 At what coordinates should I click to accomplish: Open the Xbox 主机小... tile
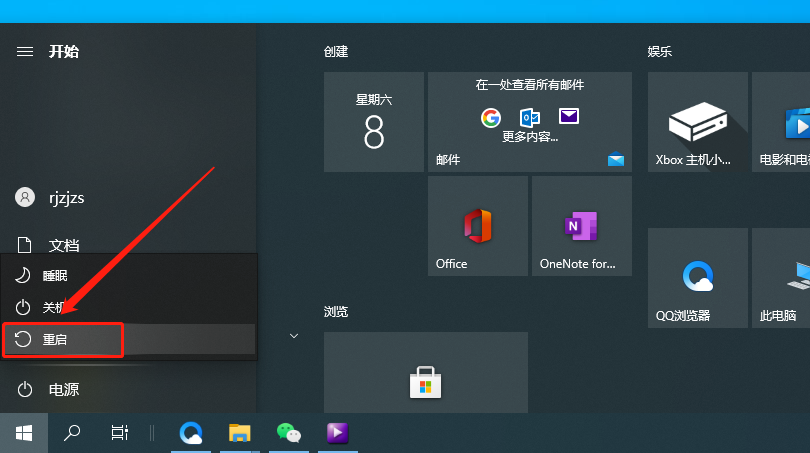[x=698, y=122]
